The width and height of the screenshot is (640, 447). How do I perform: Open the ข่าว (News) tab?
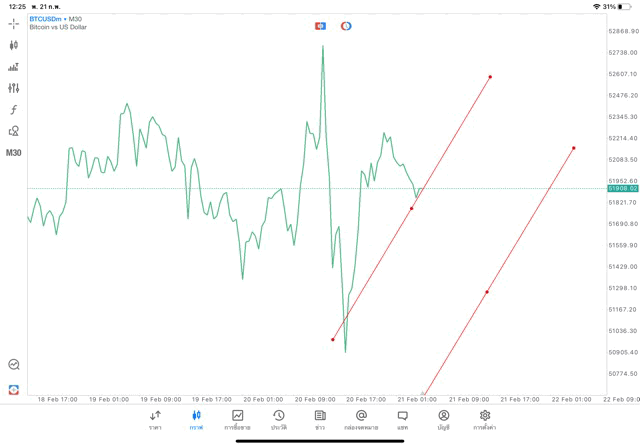pos(320,420)
